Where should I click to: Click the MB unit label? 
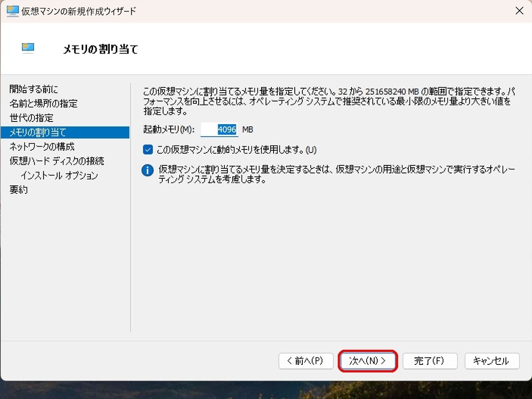point(248,129)
